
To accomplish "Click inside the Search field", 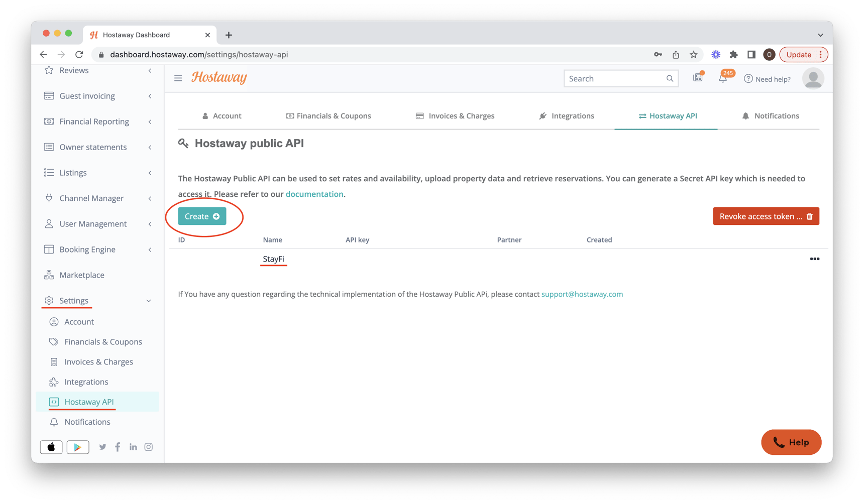I will (613, 78).
